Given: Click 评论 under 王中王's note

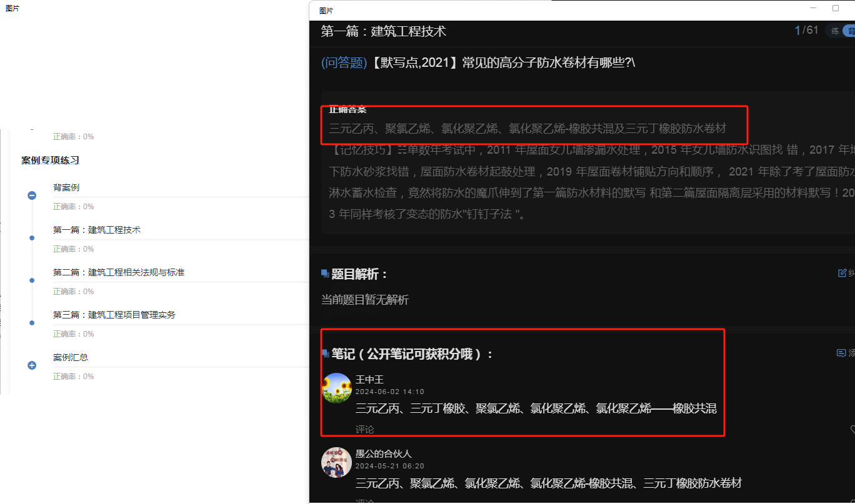Looking at the screenshot, I should tap(365, 430).
